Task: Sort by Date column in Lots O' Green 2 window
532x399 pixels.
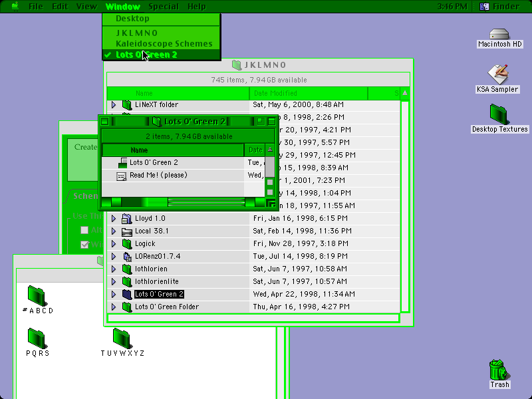Action: point(255,150)
